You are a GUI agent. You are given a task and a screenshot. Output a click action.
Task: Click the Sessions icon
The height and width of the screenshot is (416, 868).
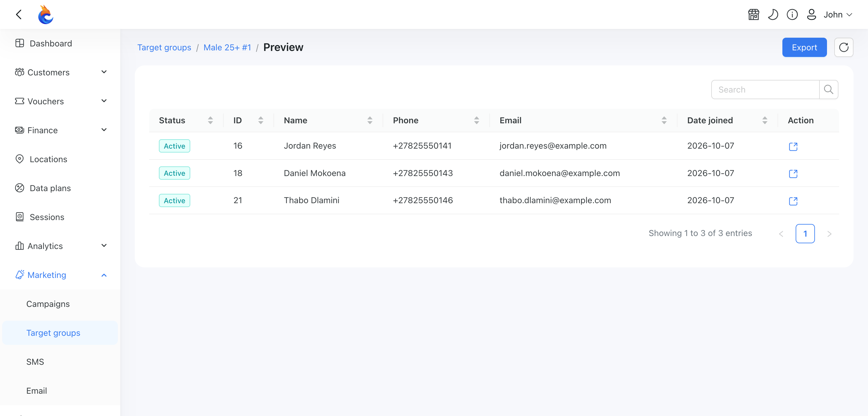pyautogui.click(x=20, y=217)
